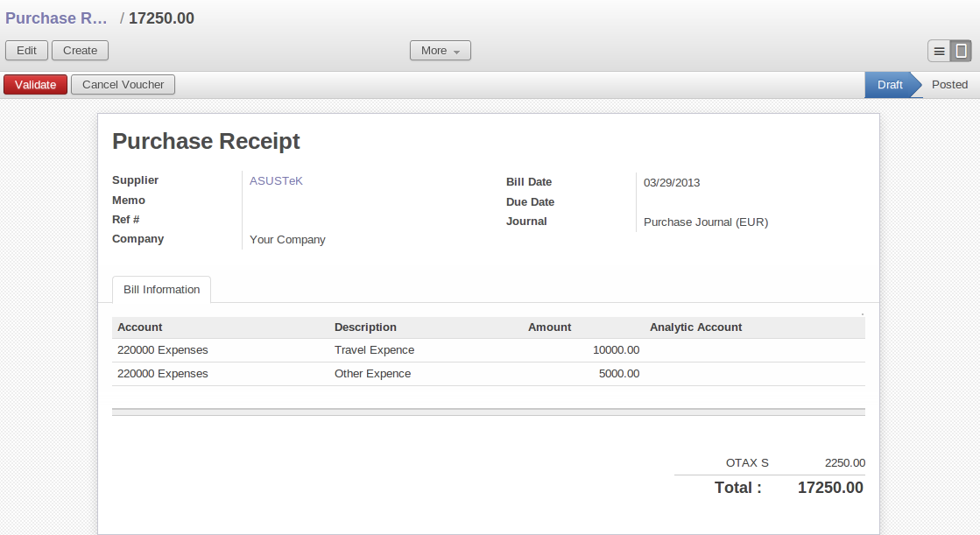Click the Account column header
Viewport: 980px width, 535px height.
tap(140, 327)
